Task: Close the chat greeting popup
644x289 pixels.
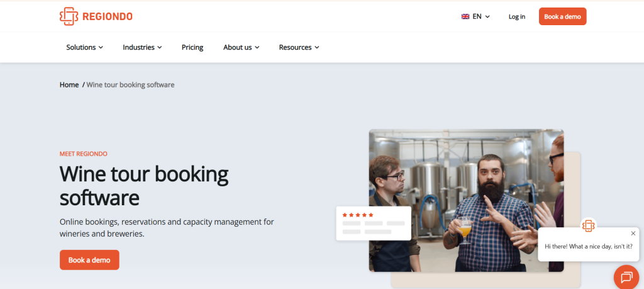Action: (x=633, y=234)
